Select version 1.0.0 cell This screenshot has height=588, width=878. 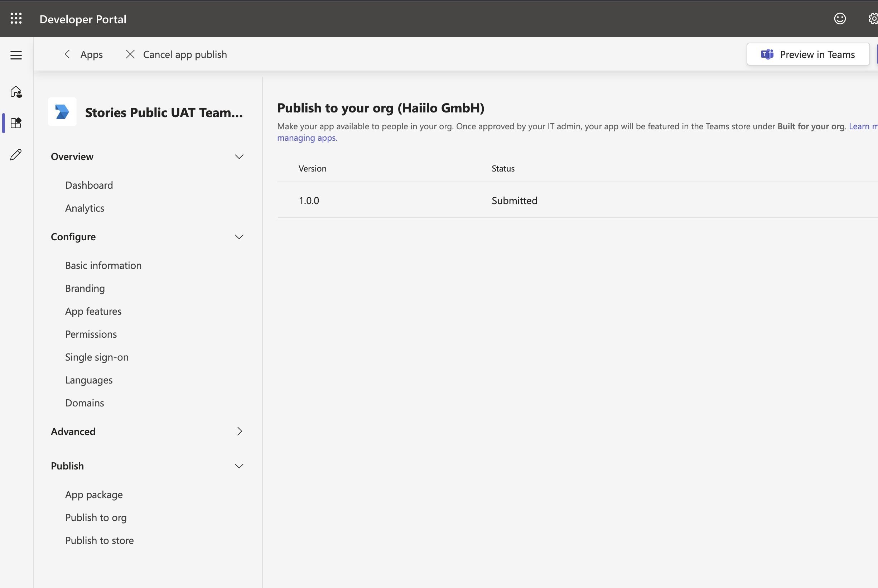click(x=309, y=200)
